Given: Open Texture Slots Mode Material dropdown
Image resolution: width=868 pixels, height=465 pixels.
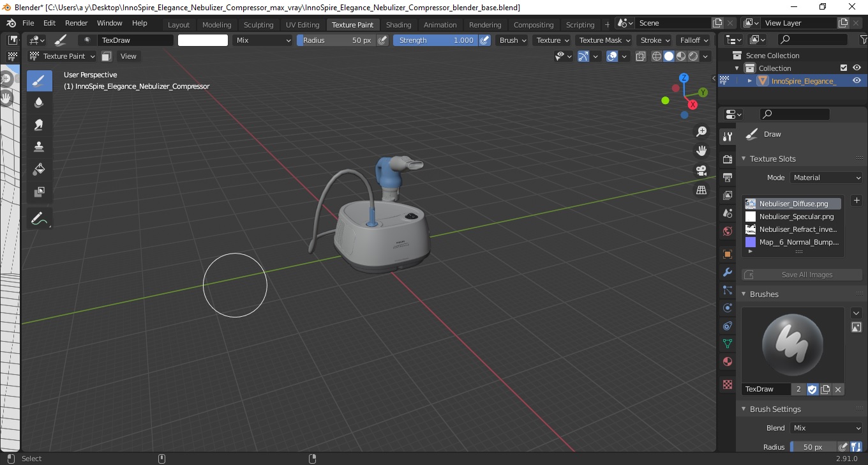Looking at the screenshot, I should click(x=827, y=178).
